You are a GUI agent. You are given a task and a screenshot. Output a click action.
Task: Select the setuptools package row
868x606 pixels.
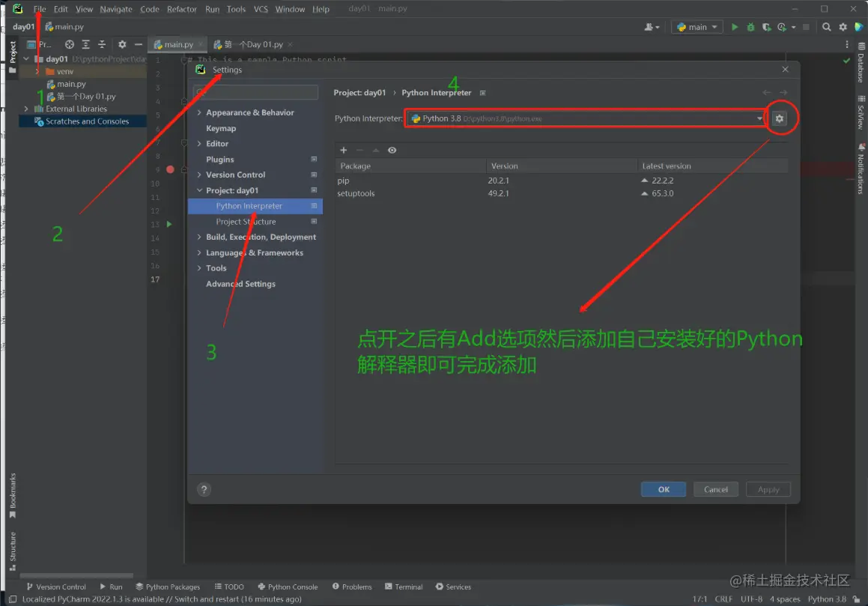click(x=562, y=193)
